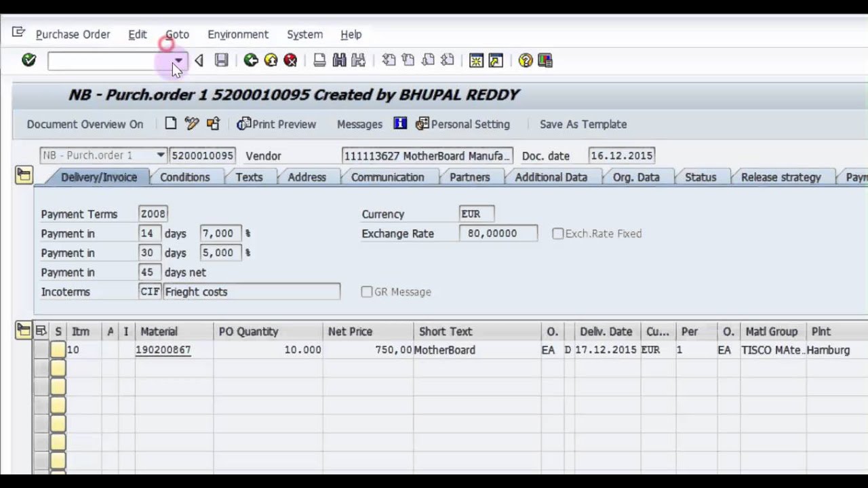Viewport: 868px width, 488px height.
Task: Click the yellow Exit arrow icon
Action: click(271, 60)
